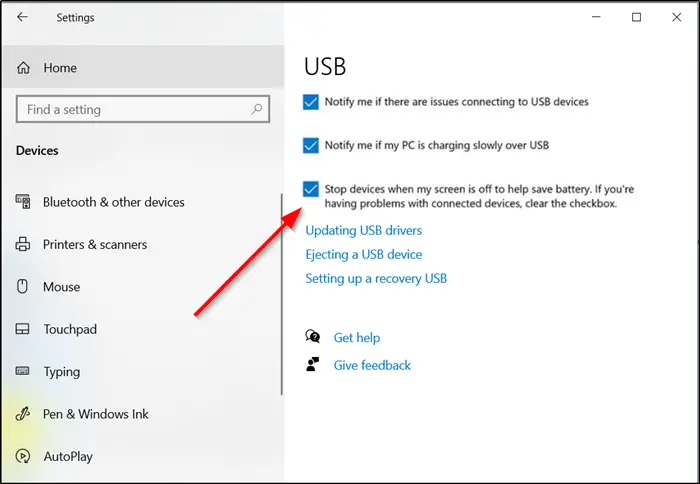700x484 pixels.
Task: Toggle PC charging slowly notification checkbox
Action: [x=311, y=146]
